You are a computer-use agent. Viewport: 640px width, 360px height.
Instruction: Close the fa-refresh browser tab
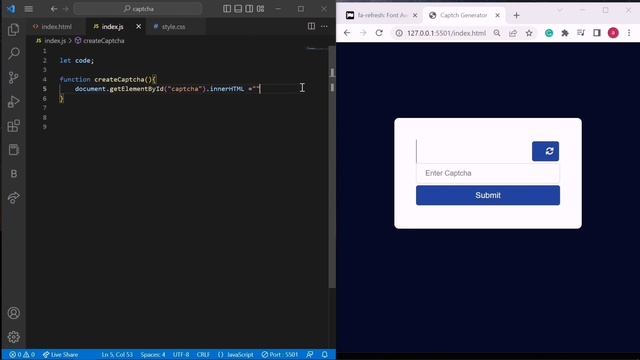tap(415, 15)
